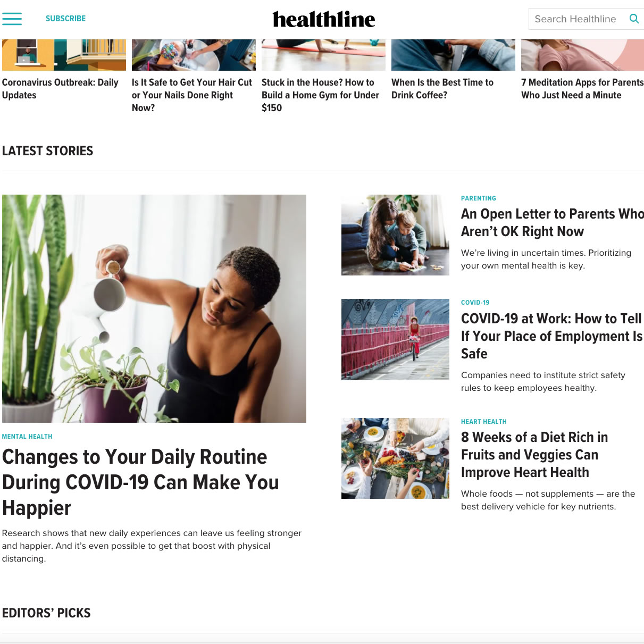Click the PARENTING category label
The width and height of the screenshot is (644, 644).
click(x=479, y=198)
